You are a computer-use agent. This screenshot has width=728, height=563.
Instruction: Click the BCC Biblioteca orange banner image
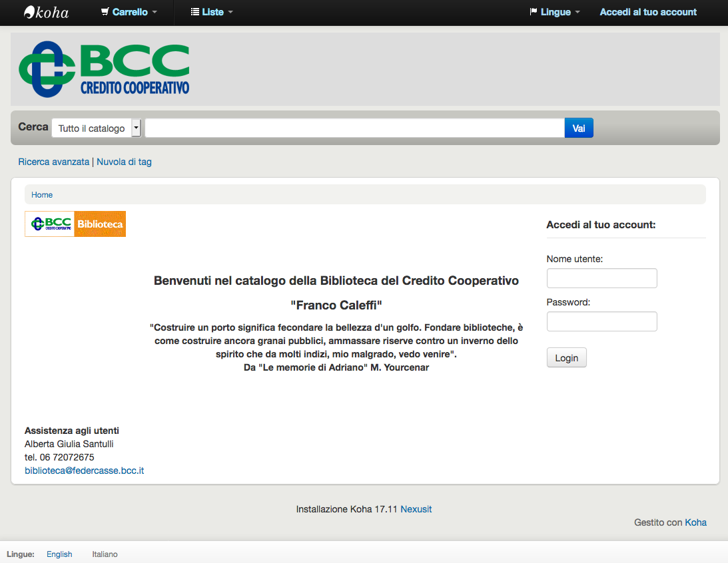[75, 224]
